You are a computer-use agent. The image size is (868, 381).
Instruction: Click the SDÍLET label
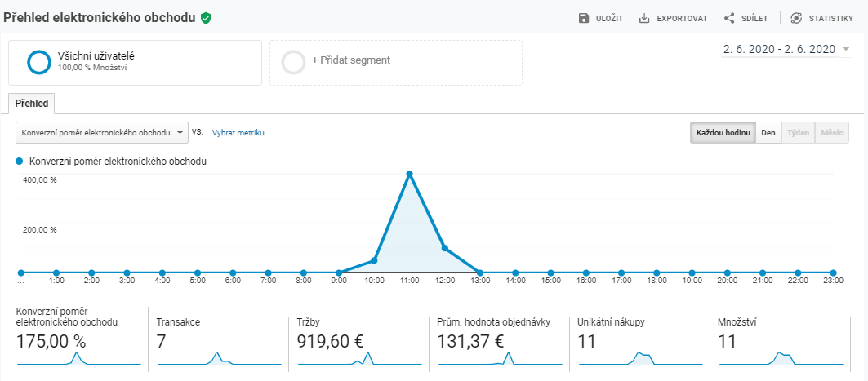[754, 18]
